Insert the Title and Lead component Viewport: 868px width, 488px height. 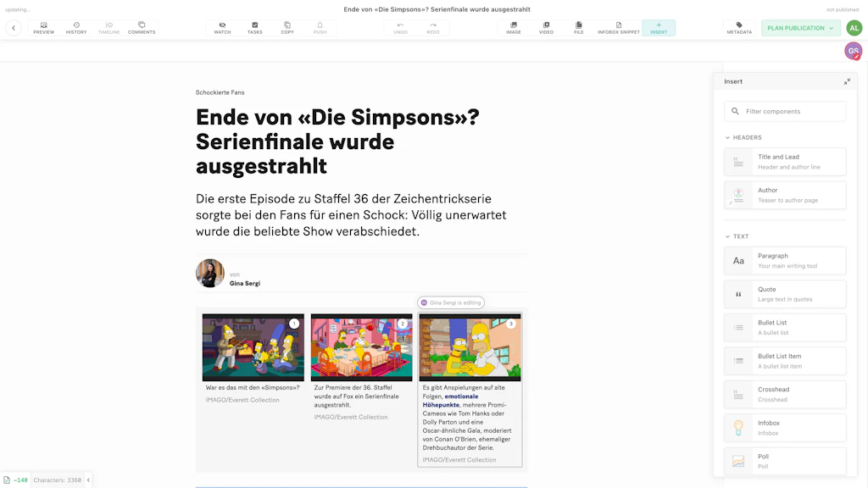[x=785, y=162]
